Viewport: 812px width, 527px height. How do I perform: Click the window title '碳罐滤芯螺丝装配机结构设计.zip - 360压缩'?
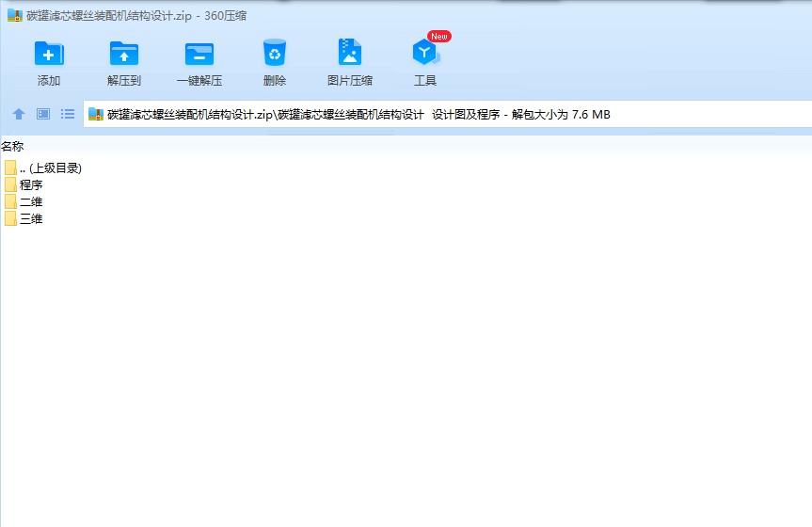click(136, 16)
